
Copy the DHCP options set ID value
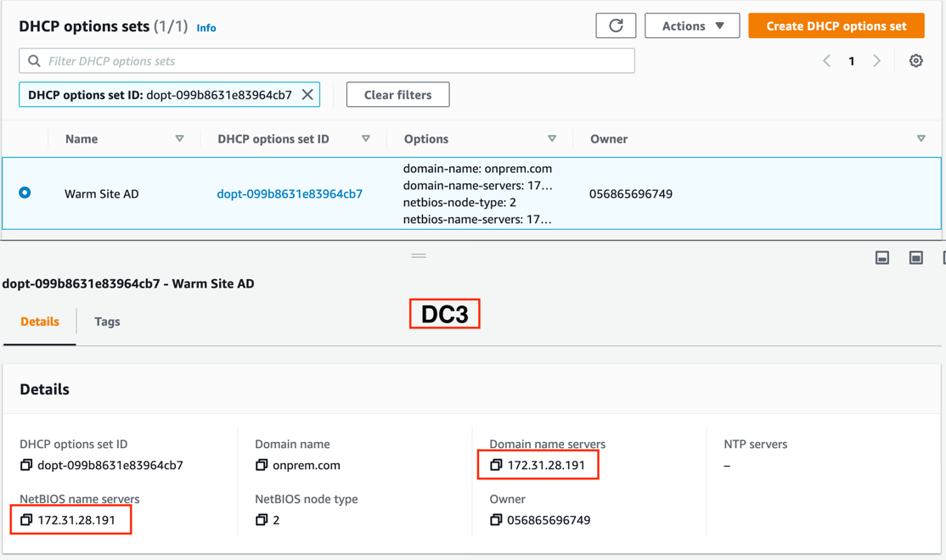(x=25, y=464)
